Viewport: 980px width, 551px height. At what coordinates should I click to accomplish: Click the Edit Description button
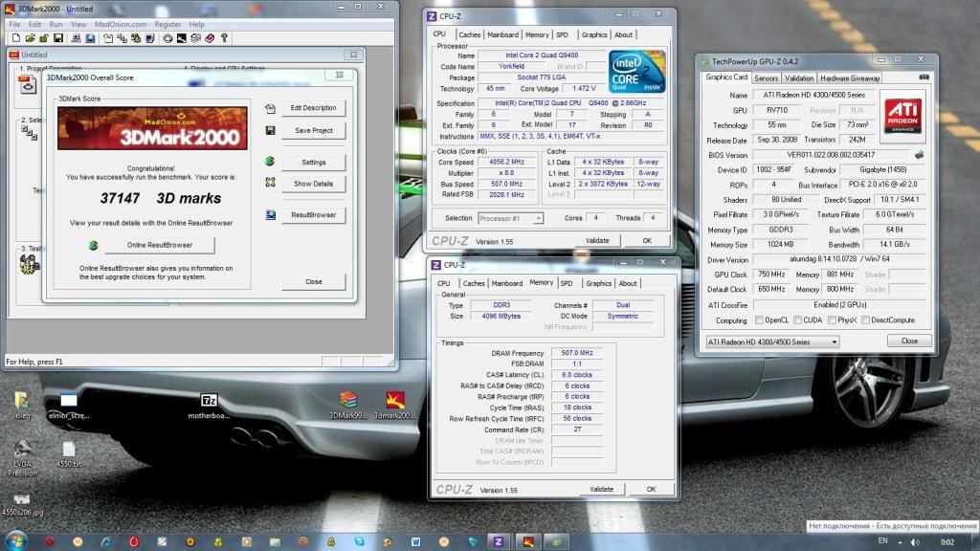pos(313,108)
